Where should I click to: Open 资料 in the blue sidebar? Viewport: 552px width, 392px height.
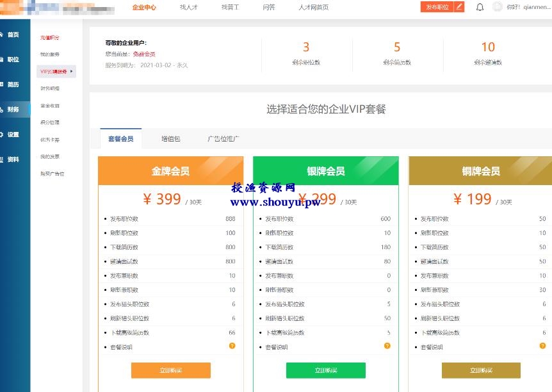(x=13, y=159)
